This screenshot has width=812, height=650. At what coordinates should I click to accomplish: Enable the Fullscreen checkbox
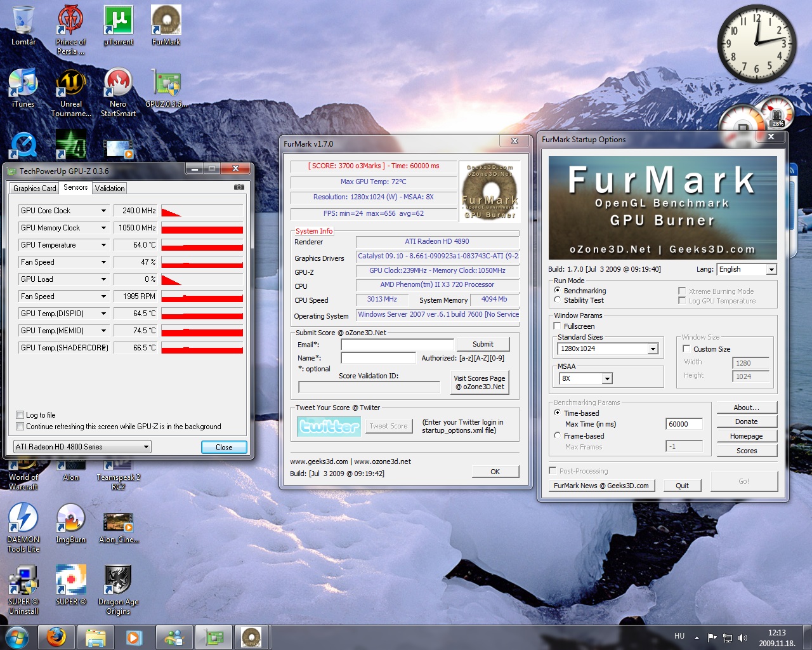click(558, 326)
